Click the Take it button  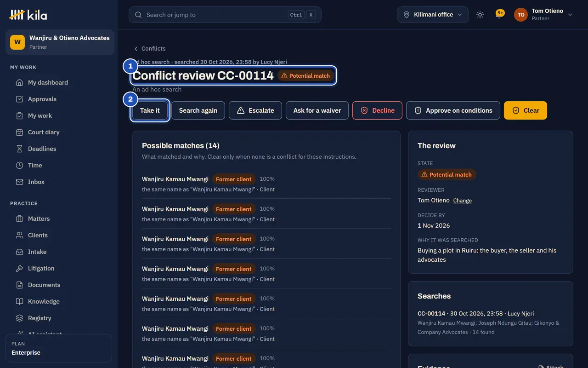tap(150, 110)
